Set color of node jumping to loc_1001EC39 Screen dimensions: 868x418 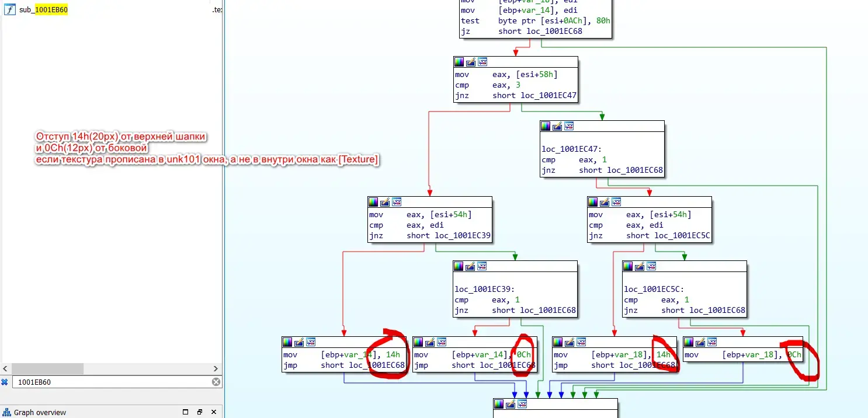373,202
